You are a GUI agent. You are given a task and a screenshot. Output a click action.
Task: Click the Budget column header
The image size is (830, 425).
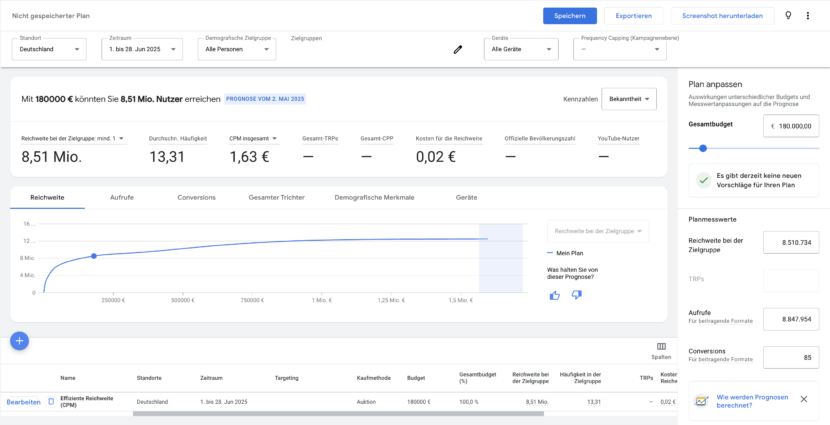point(416,378)
